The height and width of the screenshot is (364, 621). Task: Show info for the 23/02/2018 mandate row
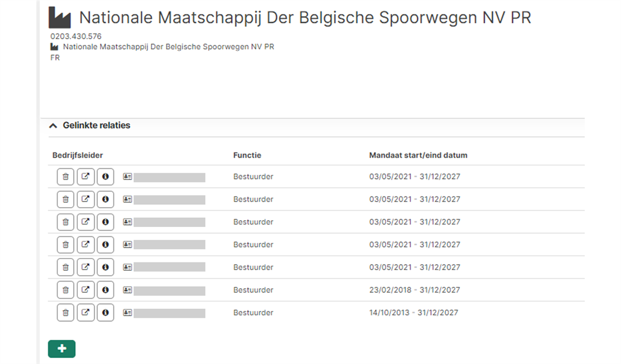[x=105, y=290]
